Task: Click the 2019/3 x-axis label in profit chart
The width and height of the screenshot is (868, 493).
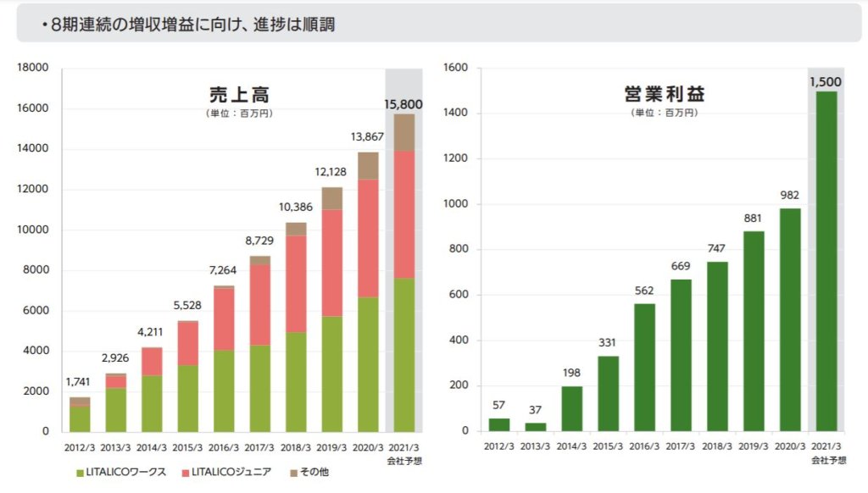Action: point(754,446)
